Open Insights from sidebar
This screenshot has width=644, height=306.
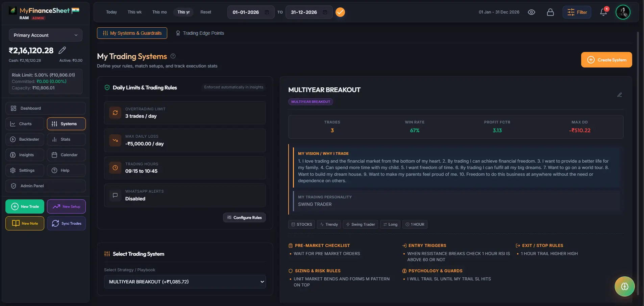(25, 155)
